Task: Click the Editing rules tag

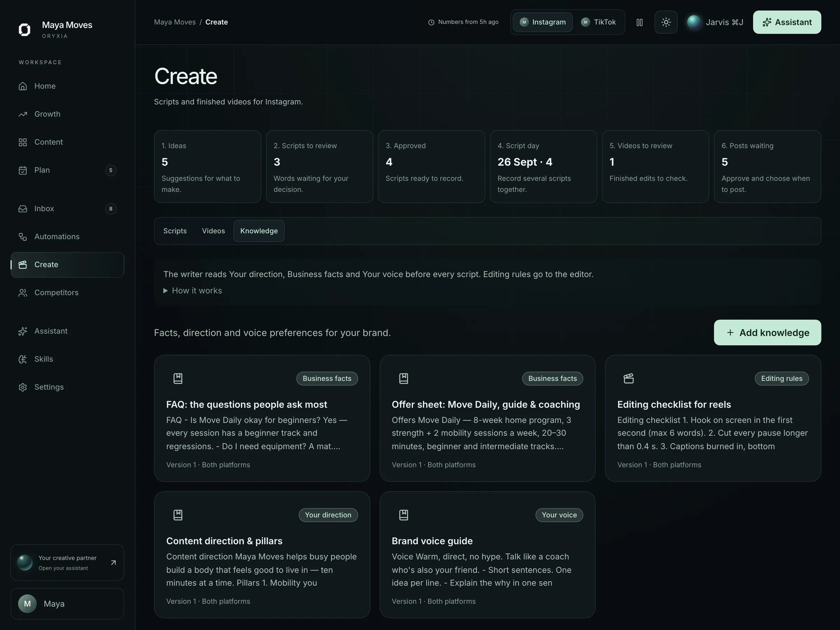Action: tap(782, 379)
